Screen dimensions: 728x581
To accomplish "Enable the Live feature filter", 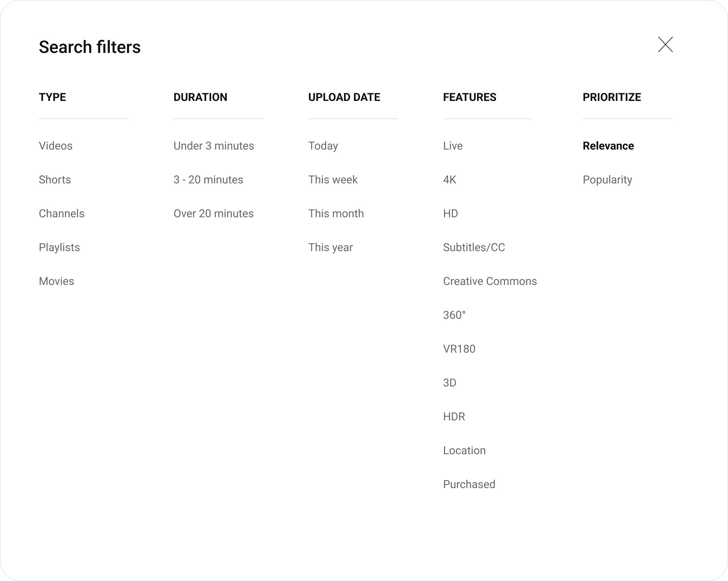I will pyautogui.click(x=453, y=146).
